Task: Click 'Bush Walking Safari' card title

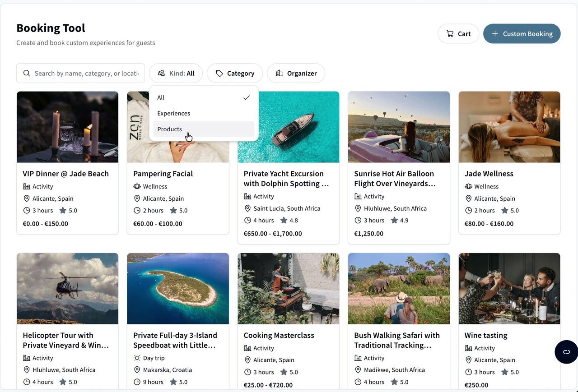Action: tap(397, 340)
